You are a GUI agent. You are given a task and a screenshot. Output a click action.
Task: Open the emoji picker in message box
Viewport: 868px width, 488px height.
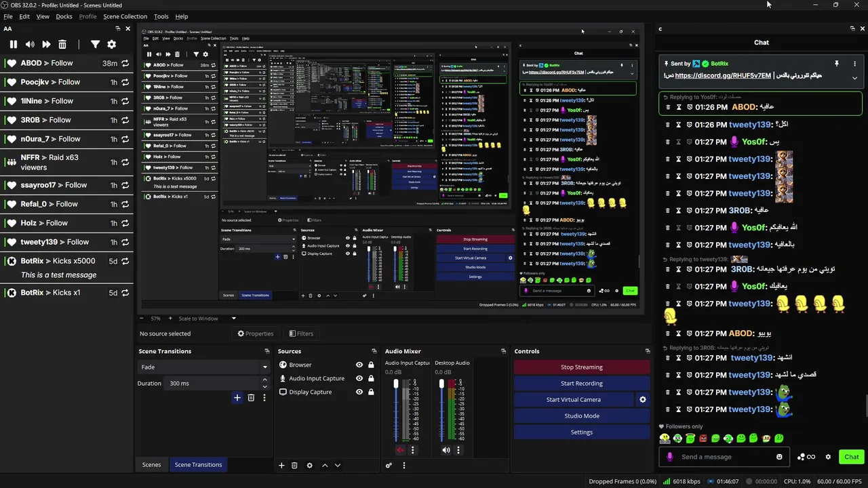(x=779, y=457)
